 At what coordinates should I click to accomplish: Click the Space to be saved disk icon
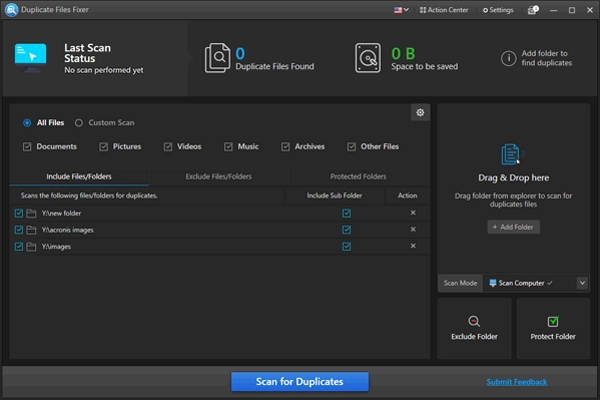pos(368,58)
